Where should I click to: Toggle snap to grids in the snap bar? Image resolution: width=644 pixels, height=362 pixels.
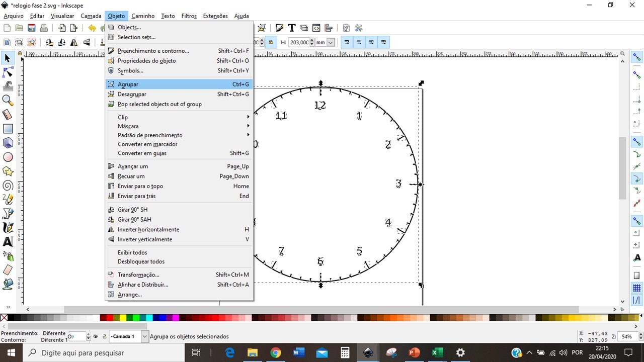click(x=637, y=288)
